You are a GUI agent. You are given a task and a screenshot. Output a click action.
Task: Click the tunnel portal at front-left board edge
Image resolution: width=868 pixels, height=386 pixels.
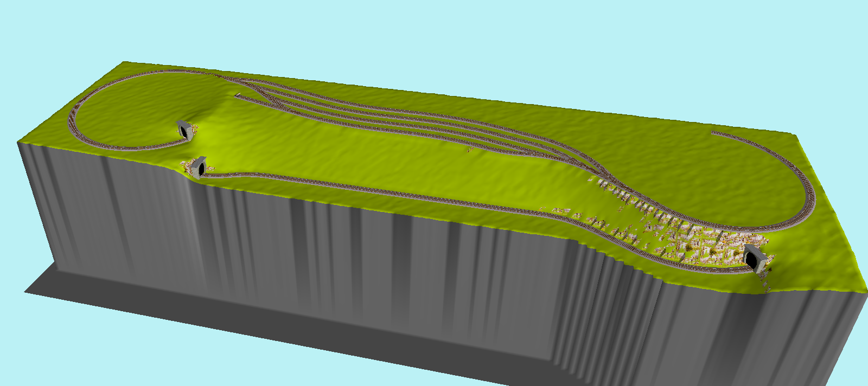click(199, 166)
